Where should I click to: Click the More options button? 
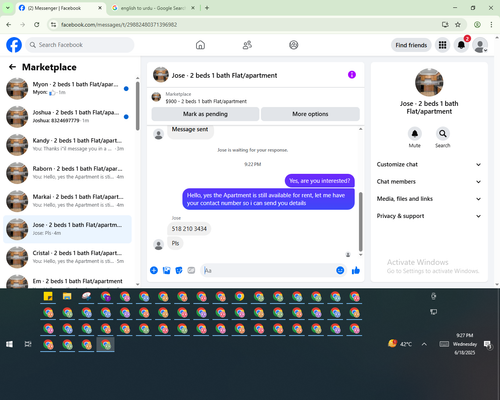point(310,114)
